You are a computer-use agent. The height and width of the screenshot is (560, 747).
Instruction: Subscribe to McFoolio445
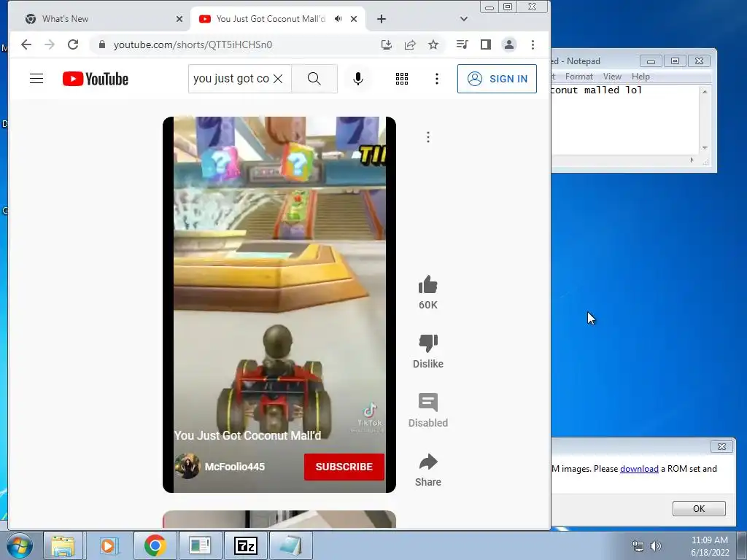click(344, 467)
